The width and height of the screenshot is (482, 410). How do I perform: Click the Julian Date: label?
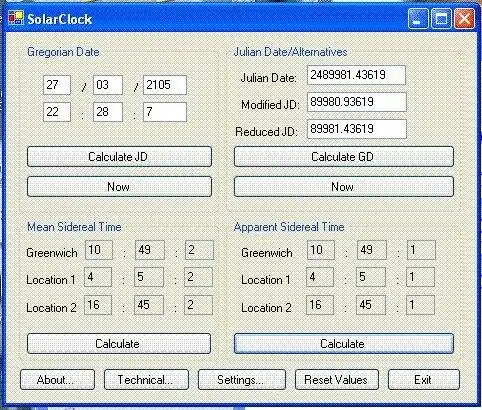pyautogui.click(x=269, y=78)
